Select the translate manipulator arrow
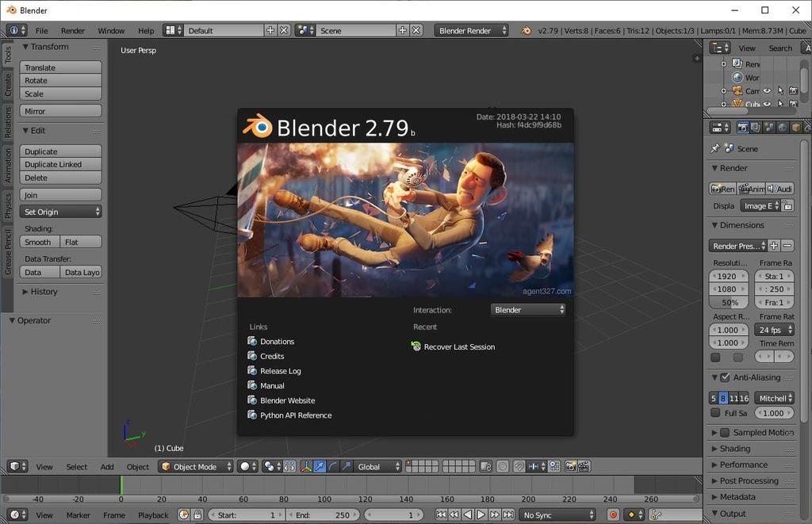812x524 pixels. coord(320,466)
